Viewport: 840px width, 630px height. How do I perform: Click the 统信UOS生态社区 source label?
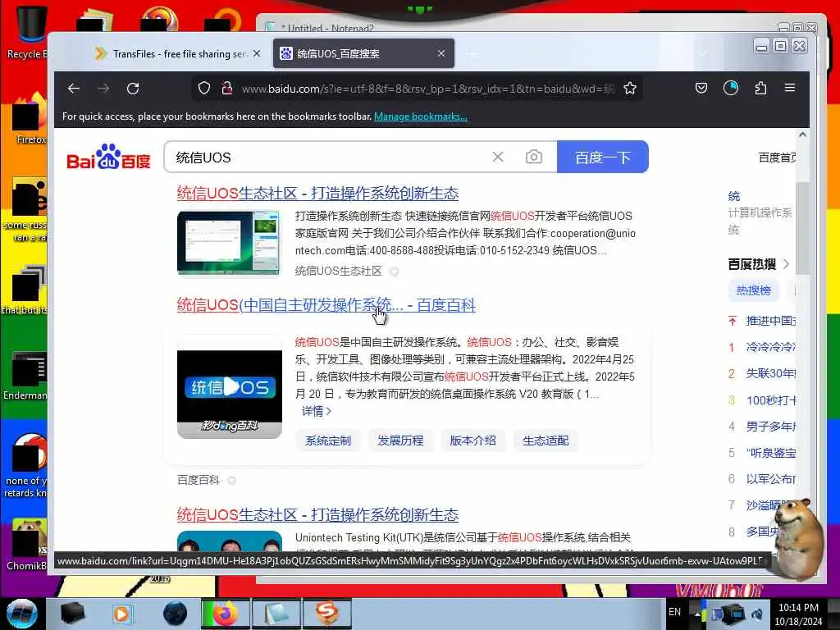point(339,271)
